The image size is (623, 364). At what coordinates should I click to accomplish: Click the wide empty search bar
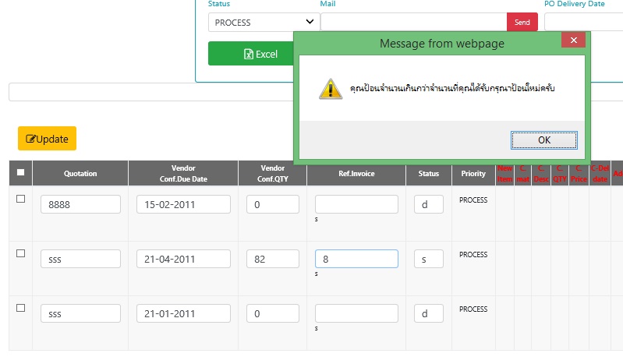pyautogui.click(x=151, y=92)
